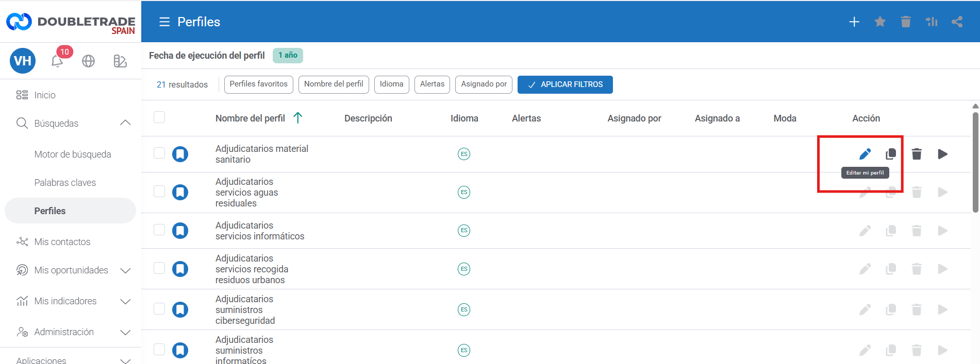The width and height of the screenshot is (980, 364).
Task: Duplicate the servicios informáticos profile
Action: 891,231
